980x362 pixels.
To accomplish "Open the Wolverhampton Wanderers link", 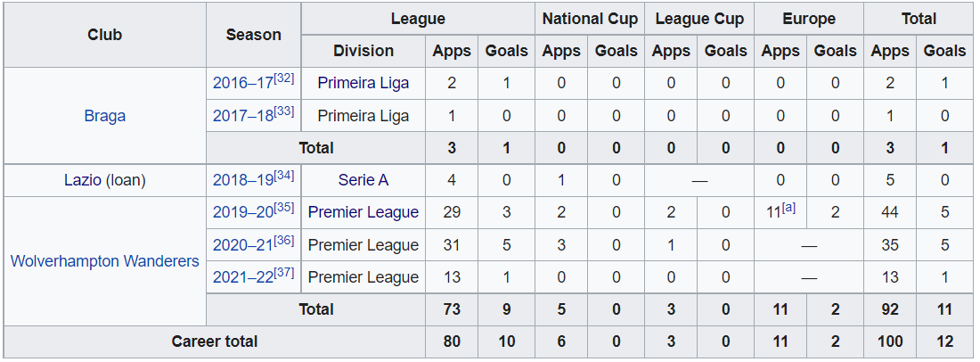I will [x=104, y=260].
